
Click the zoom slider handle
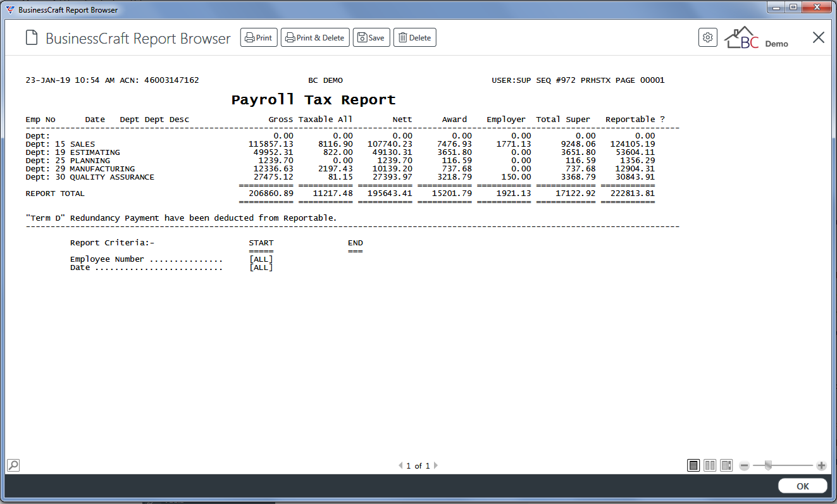point(768,465)
